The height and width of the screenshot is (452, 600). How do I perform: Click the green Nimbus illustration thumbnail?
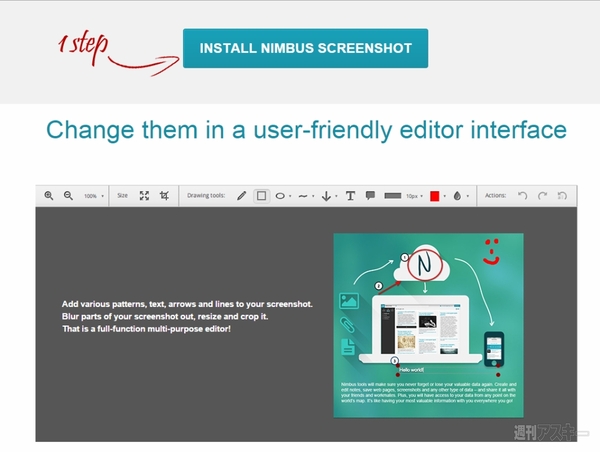pyautogui.click(x=429, y=325)
